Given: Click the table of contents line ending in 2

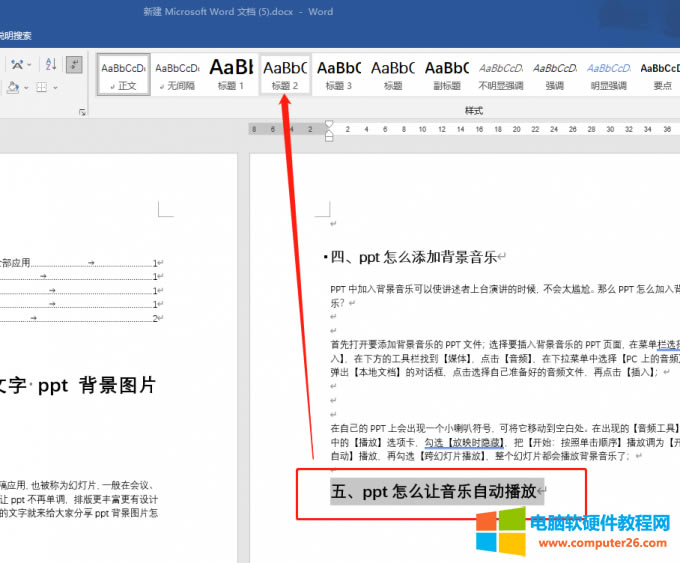Looking at the screenshot, I should (x=80, y=318).
